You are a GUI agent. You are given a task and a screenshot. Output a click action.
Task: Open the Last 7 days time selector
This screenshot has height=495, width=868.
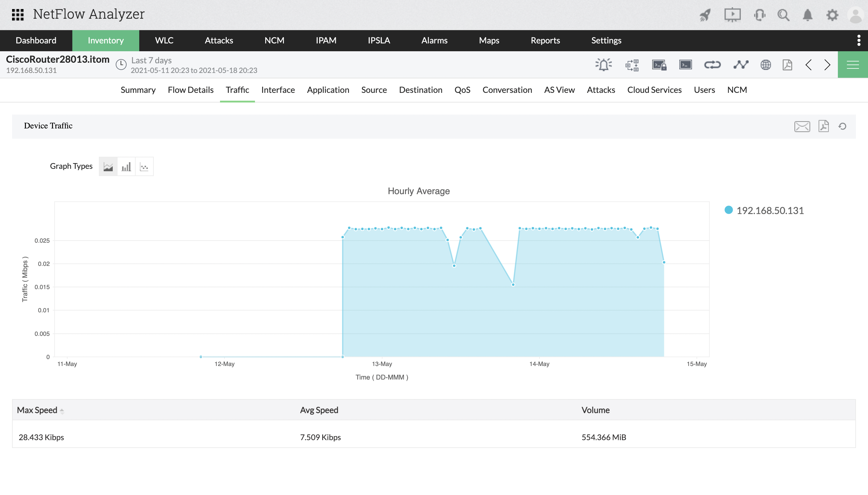click(x=151, y=61)
